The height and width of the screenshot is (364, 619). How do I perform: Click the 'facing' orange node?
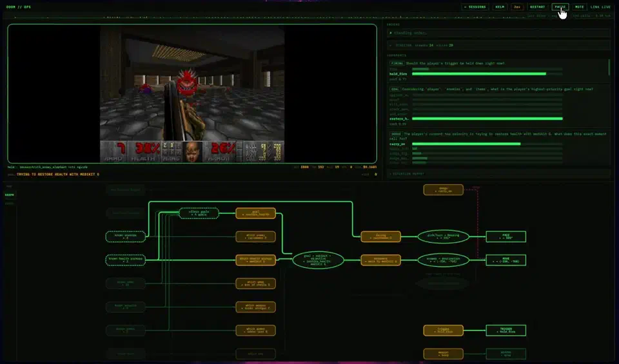point(380,236)
